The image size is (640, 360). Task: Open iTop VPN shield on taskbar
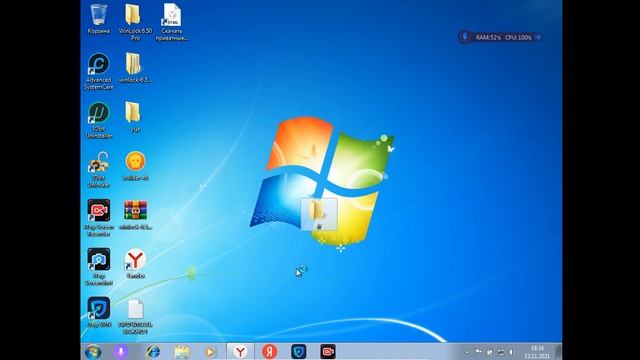pyautogui.click(x=299, y=351)
